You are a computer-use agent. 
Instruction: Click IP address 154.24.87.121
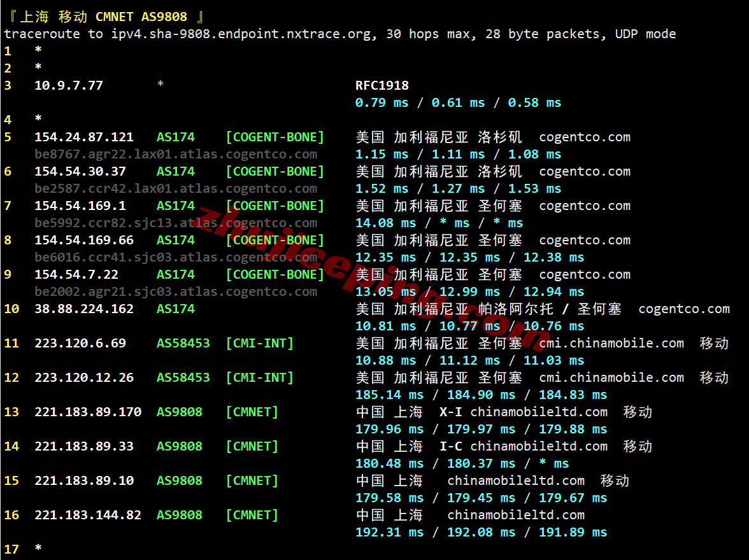pos(84,137)
